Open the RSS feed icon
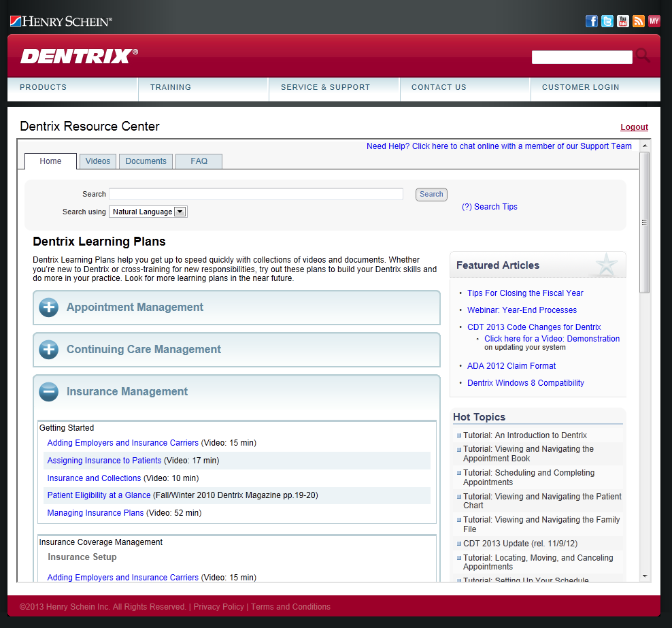 coord(639,21)
